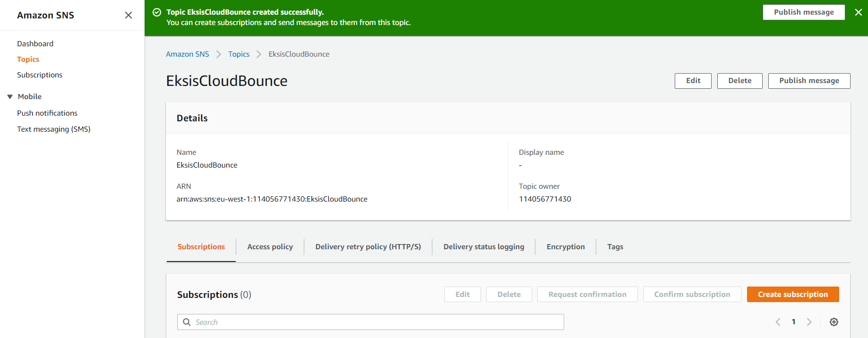Select the Delivery status logging tab
The image size is (868, 338).
pos(483,247)
